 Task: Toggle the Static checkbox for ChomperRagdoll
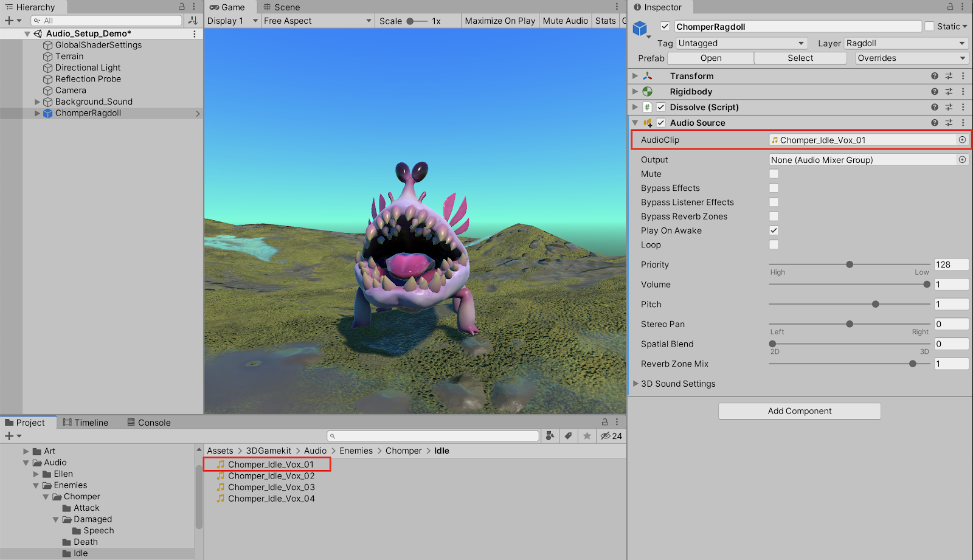(929, 26)
